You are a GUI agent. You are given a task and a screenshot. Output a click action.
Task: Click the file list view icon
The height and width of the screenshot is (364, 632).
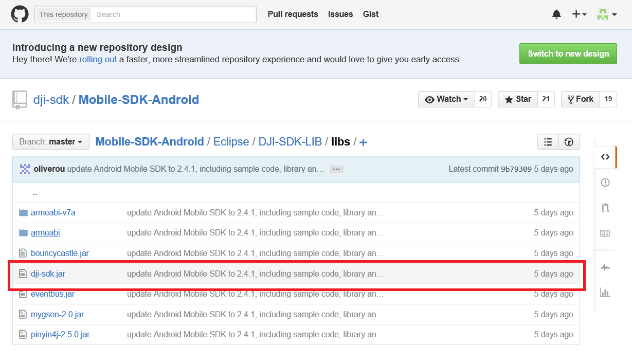(x=548, y=142)
